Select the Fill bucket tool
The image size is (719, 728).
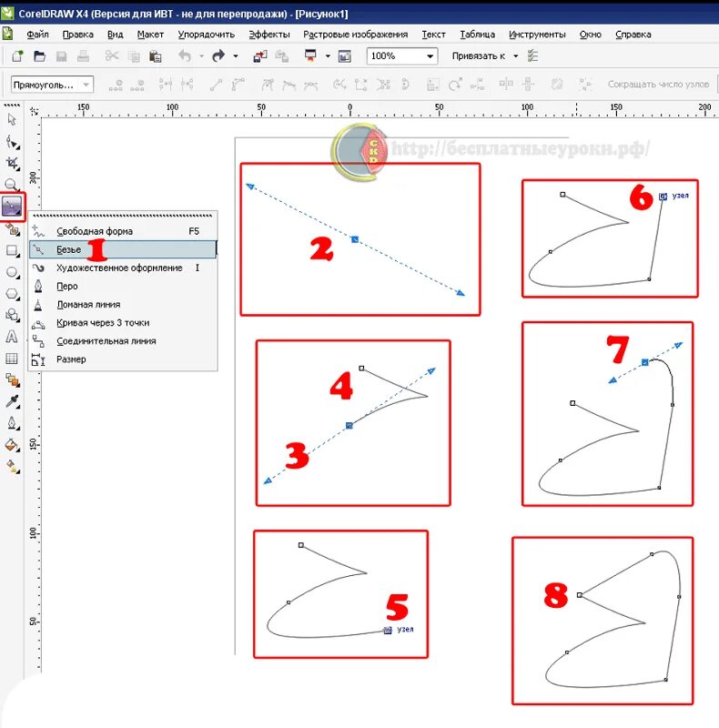pos(12,445)
